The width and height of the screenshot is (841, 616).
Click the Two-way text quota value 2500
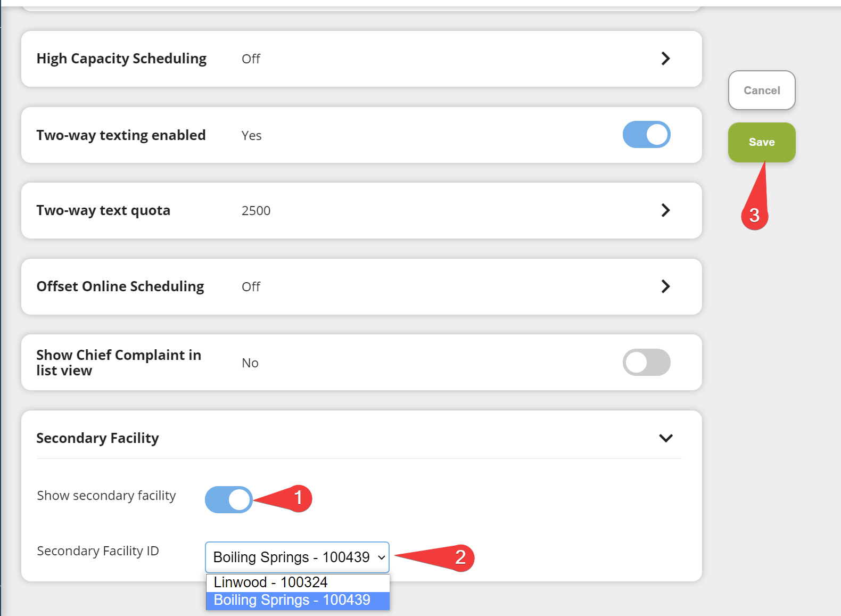256,211
